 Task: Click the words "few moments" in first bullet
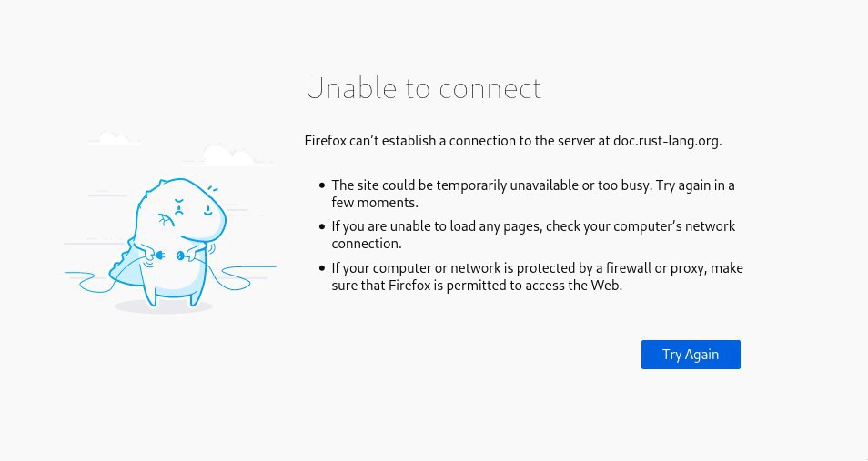[x=374, y=203]
